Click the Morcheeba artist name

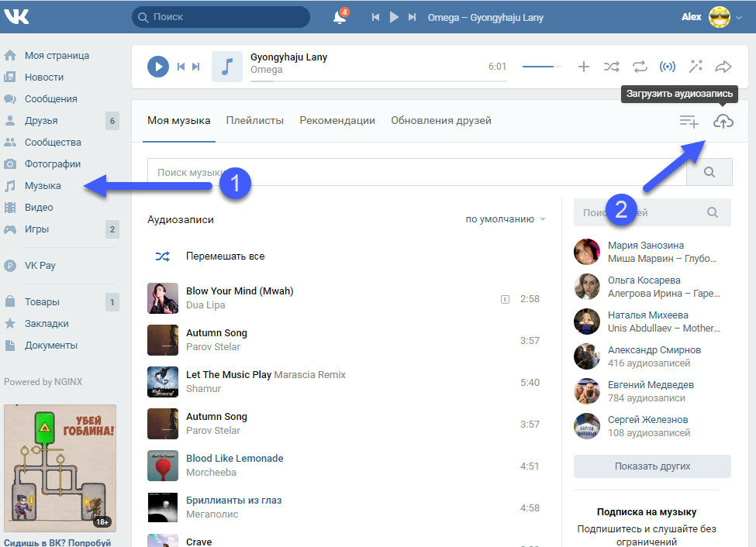pyautogui.click(x=211, y=473)
